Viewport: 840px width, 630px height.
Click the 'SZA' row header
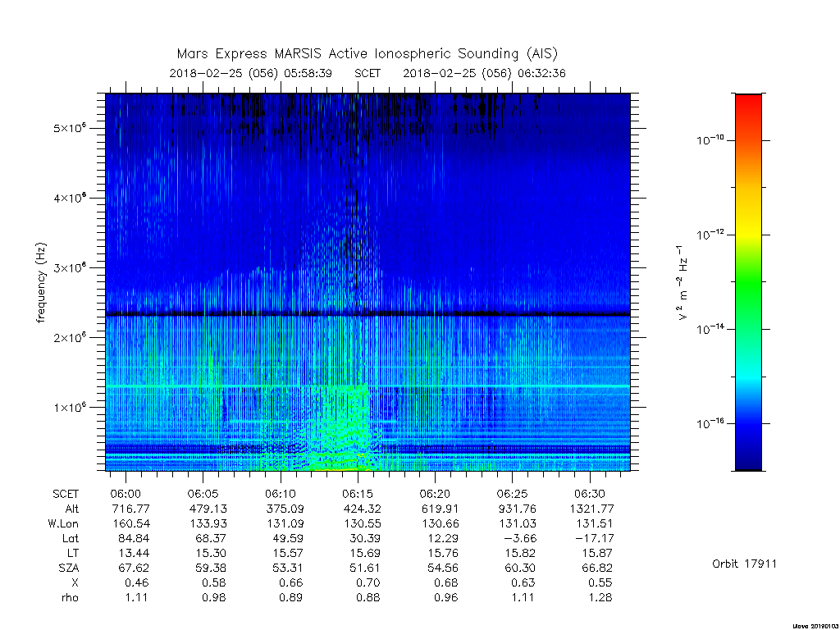[x=69, y=568]
